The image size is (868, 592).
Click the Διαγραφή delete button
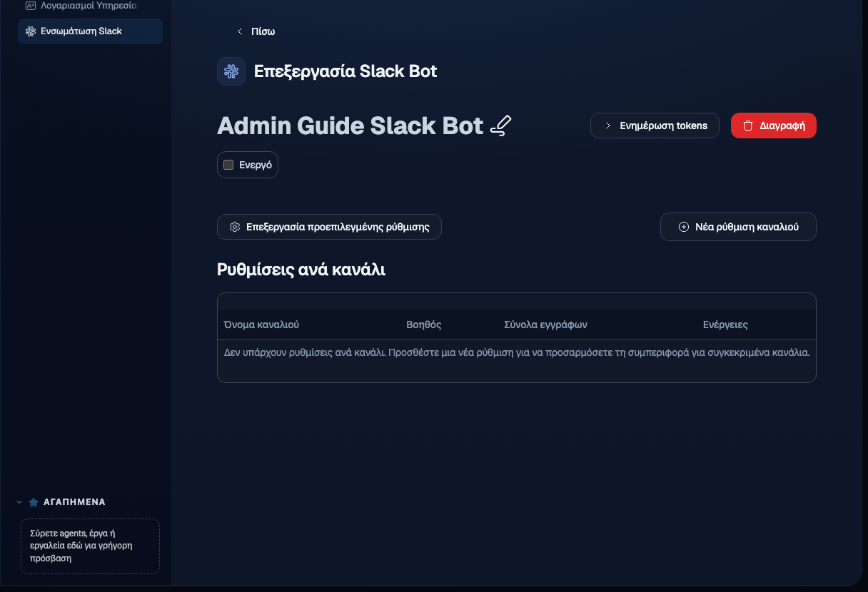coord(774,126)
